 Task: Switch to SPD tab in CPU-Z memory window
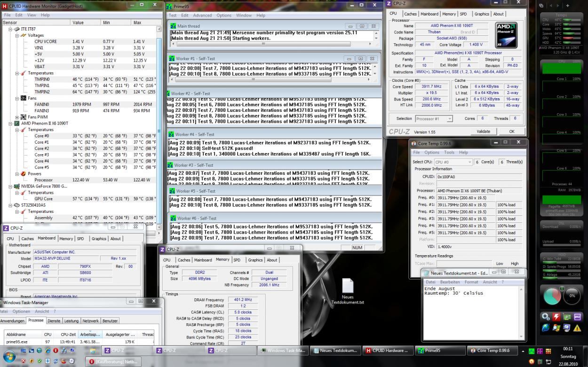(x=237, y=260)
